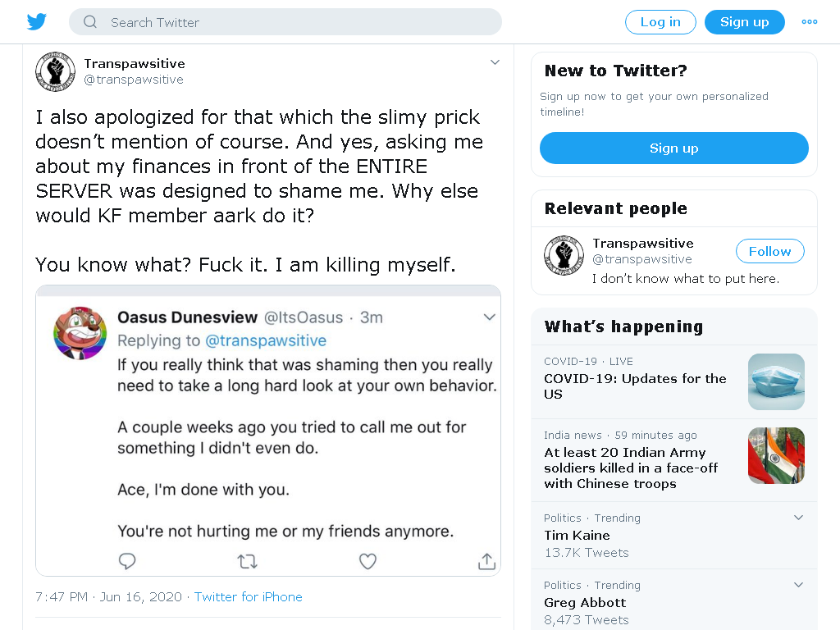Image resolution: width=840 pixels, height=630 pixels.
Task: Click the reply bubble icon in quoted tweet
Action: (127, 561)
